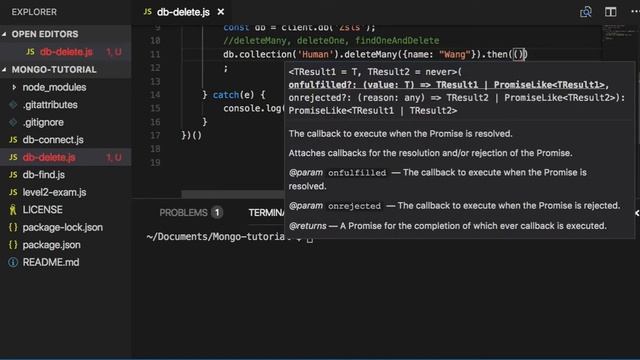The height and width of the screenshot is (360, 640).
Task: Open the search-in-file icon at top right
Action: tap(586, 12)
